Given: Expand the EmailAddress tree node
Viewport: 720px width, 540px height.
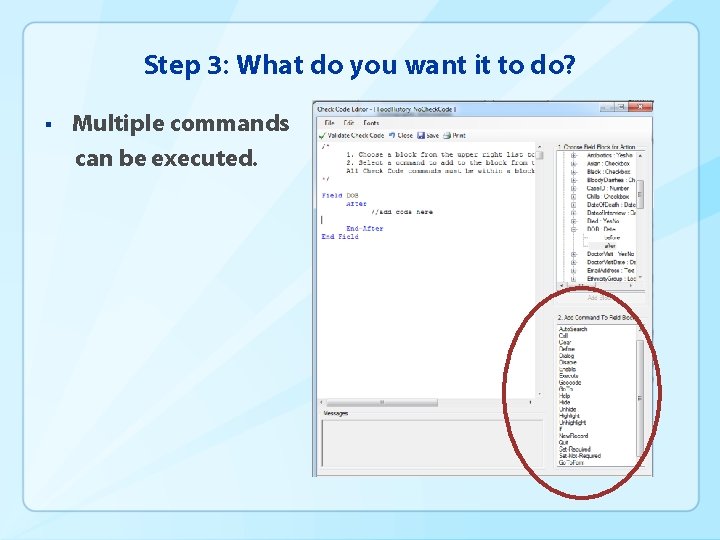Looking at the screenshot, I should [x=574, y=270].
